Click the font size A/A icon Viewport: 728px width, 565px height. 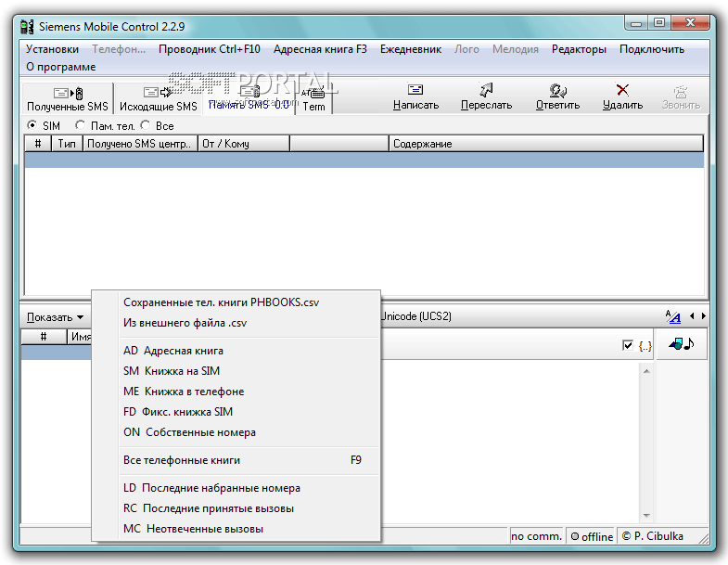pyautogui.click(x=672, y=316)
